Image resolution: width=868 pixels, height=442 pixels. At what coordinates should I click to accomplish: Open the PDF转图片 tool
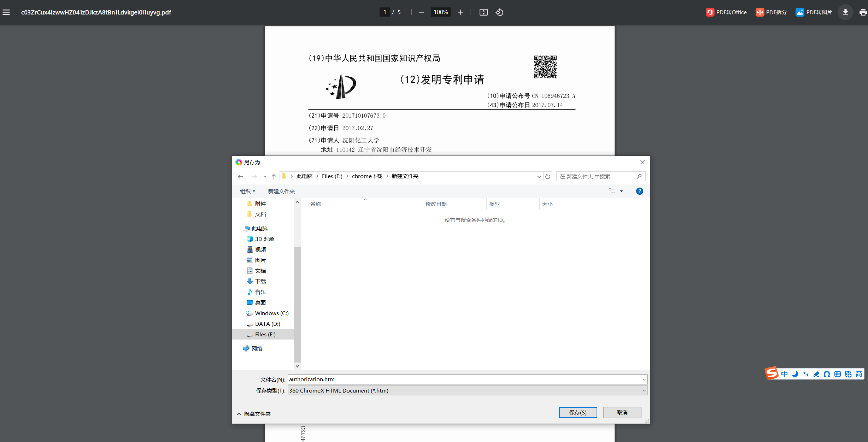[814, 12]
